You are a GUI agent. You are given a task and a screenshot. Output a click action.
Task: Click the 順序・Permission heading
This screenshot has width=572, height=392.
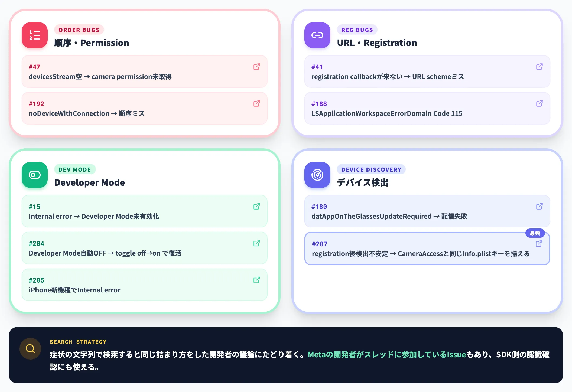(x=92, y=43)
